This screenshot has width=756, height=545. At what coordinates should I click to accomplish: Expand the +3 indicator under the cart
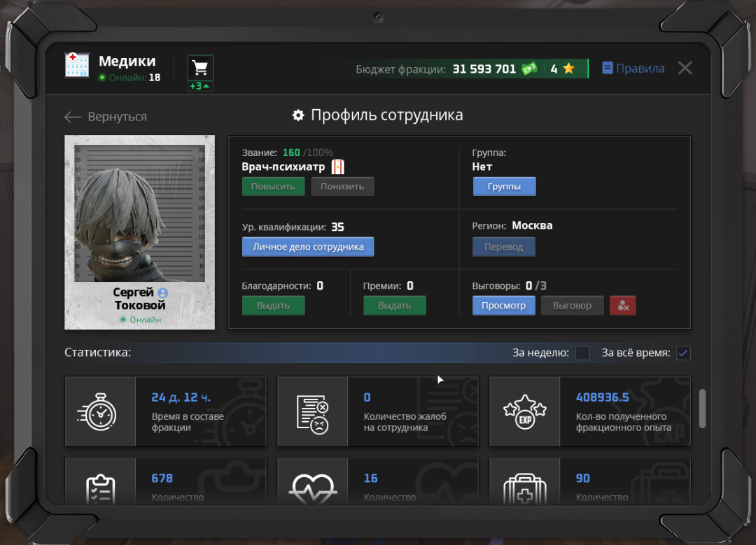(200, 86)
